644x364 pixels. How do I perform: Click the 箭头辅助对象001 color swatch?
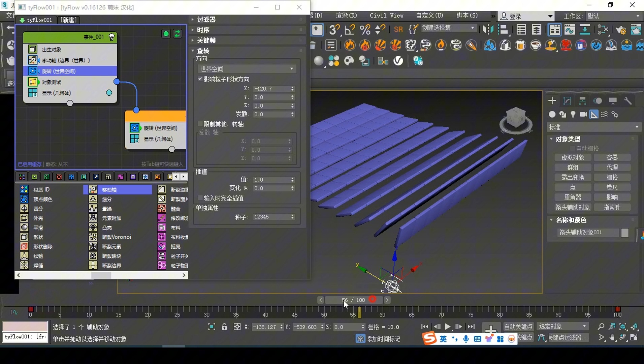[625, 232]
